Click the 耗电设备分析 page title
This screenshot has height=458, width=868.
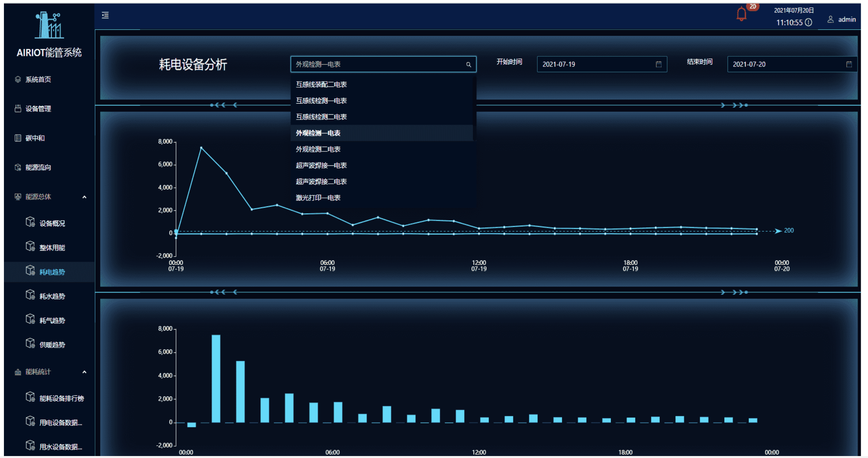pyautogui.click(x=193, y=64)
